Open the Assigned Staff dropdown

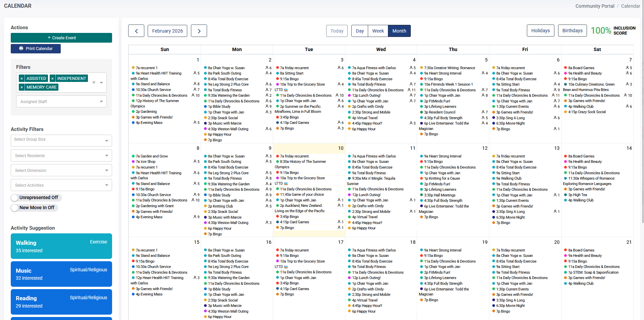point(61,101)
